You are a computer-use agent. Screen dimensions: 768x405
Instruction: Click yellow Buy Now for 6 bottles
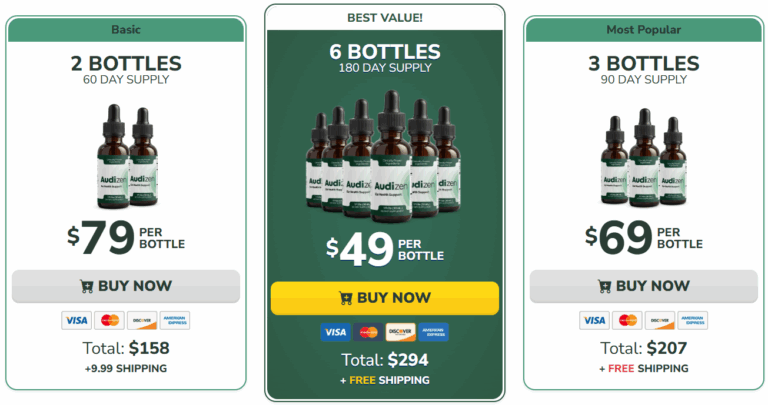[385, 298]
